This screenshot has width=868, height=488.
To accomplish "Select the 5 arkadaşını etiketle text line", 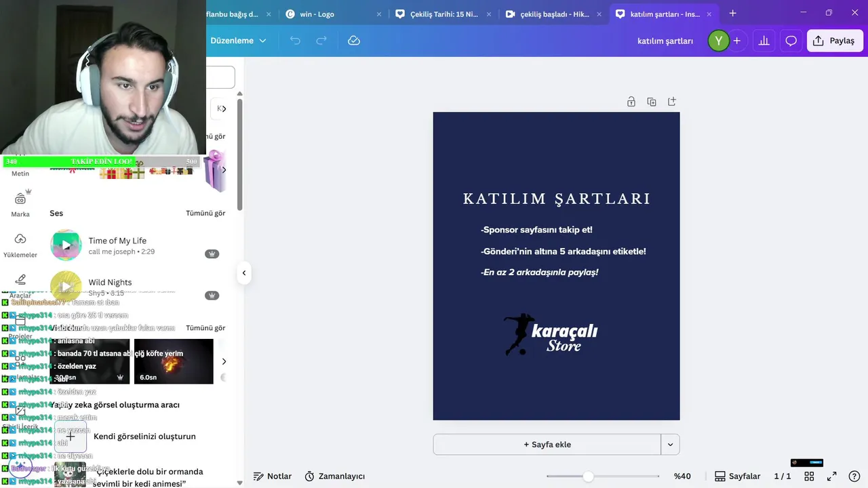I will point(564,251).
